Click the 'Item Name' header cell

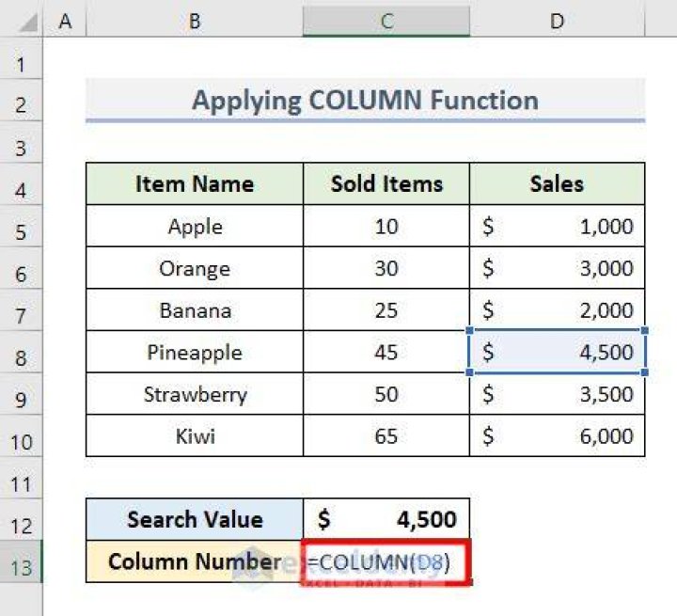(x=195, y=183)
